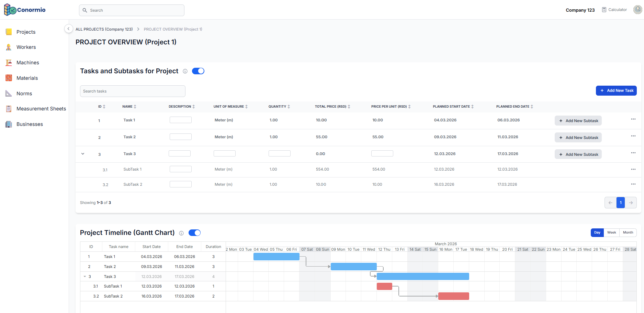Click the Search tasks input field

pyautogui.click(x=133, y=91)
